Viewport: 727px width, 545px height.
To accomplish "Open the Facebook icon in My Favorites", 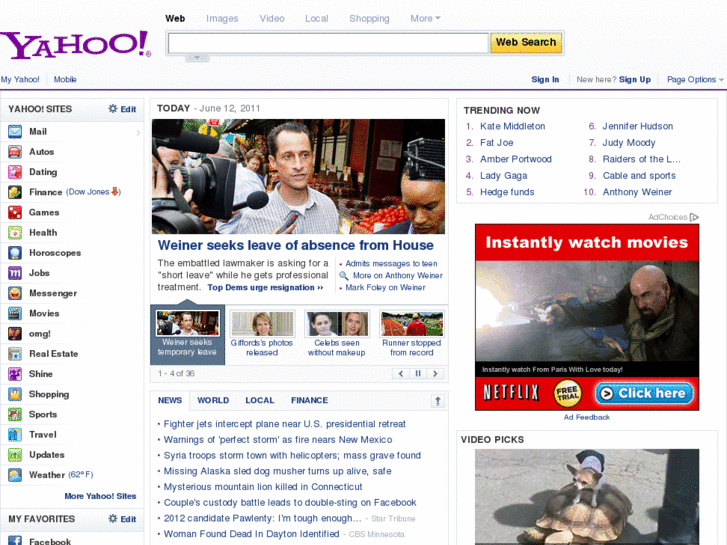I will pyautogui.click(x=15, y=540).
